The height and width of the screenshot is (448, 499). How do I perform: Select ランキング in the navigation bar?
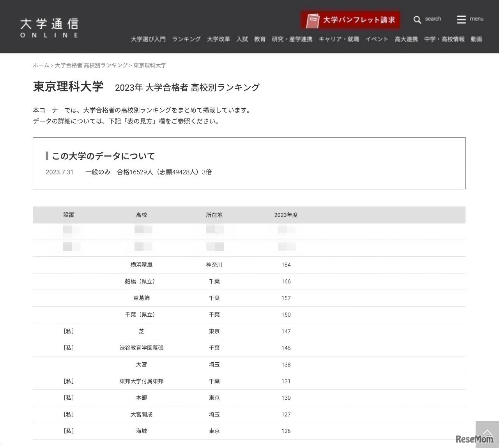(x=186, y=39)
